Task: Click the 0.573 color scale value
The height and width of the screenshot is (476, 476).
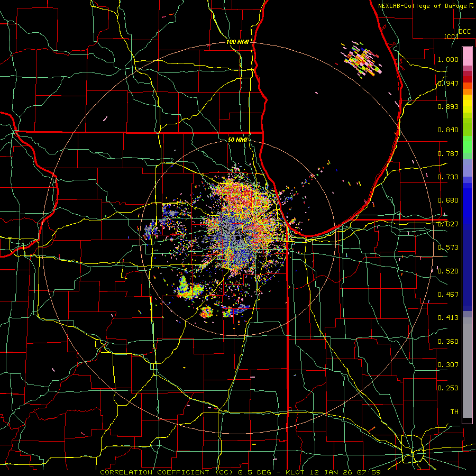Action: [x=448, y=248]
